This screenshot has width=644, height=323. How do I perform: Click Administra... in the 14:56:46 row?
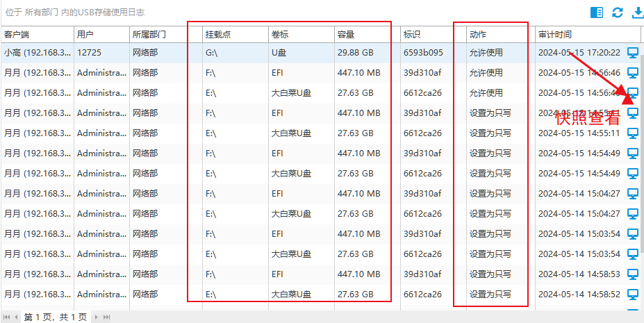click(101, 73)
